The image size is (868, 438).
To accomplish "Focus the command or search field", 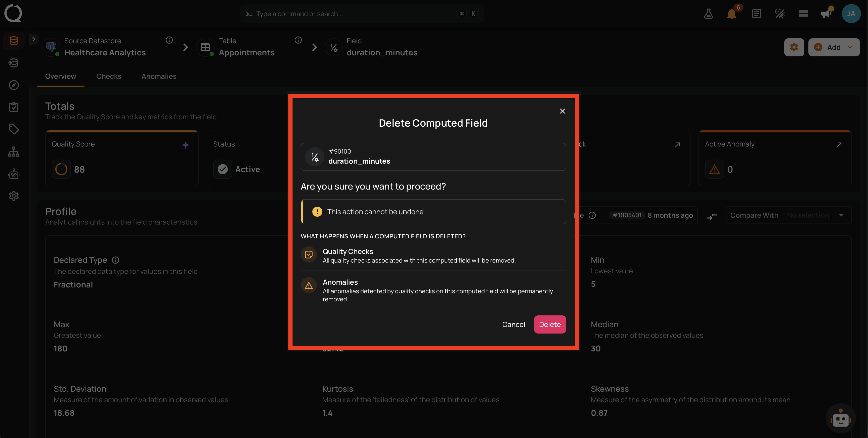I will pos(362,14).
